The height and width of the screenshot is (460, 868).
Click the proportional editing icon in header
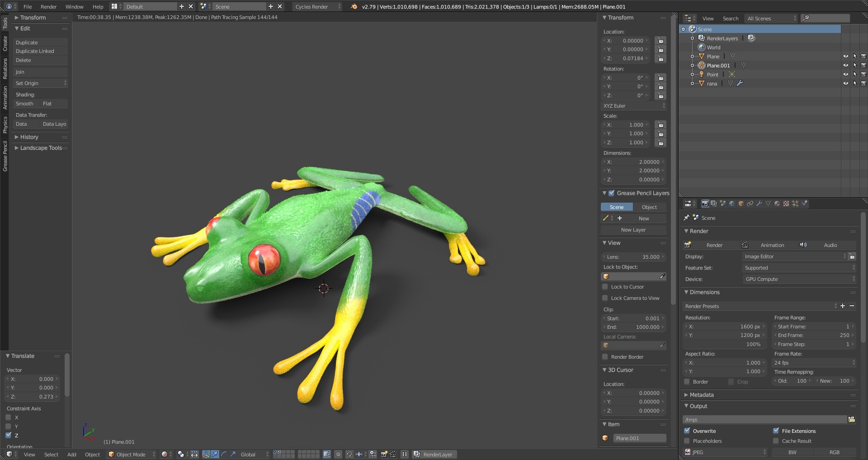(x=338, y=454)
